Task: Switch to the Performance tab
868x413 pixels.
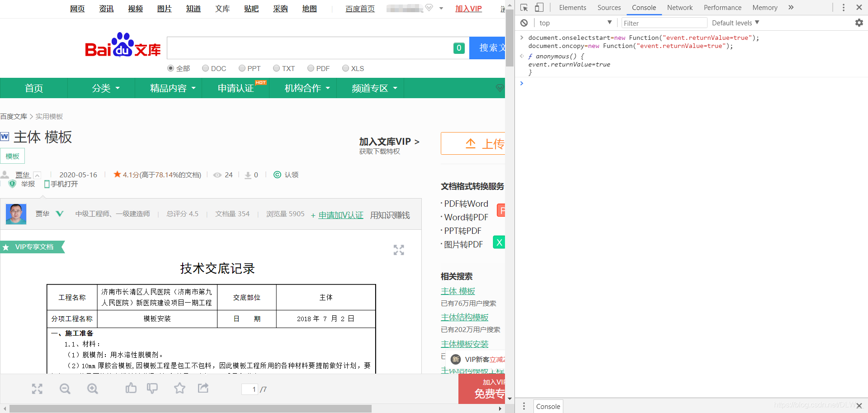Action: coord(722,8)
